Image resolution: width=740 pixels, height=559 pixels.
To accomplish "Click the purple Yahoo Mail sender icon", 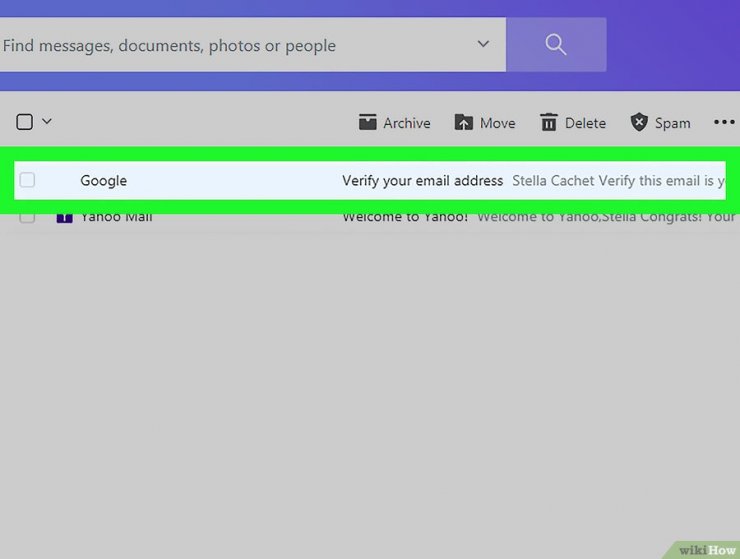I will point(65,218).
